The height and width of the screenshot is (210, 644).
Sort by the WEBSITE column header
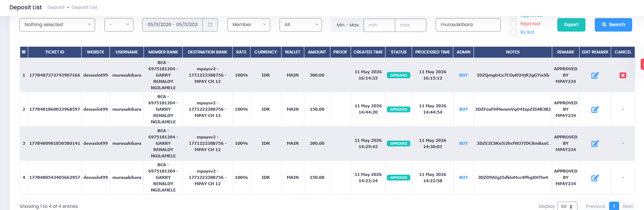96,52
